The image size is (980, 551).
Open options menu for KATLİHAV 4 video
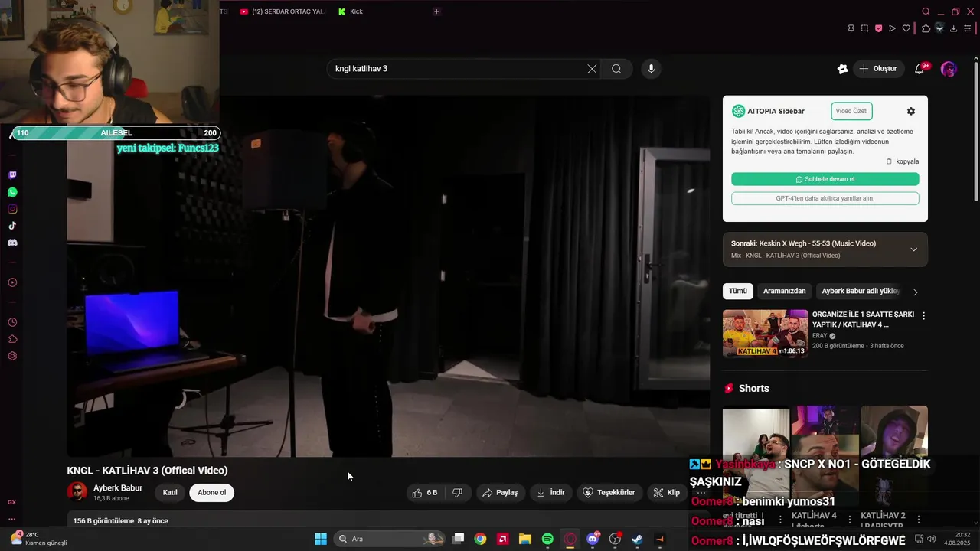coord(923,315)
